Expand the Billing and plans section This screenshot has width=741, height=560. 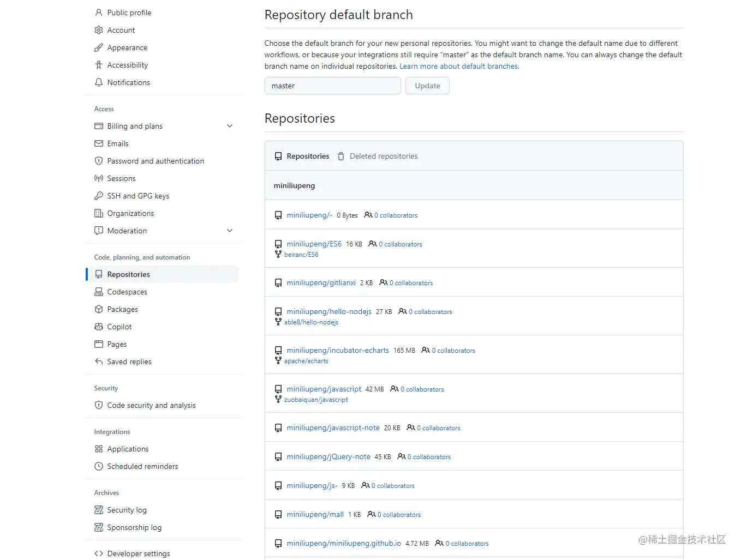click(230, 126)
